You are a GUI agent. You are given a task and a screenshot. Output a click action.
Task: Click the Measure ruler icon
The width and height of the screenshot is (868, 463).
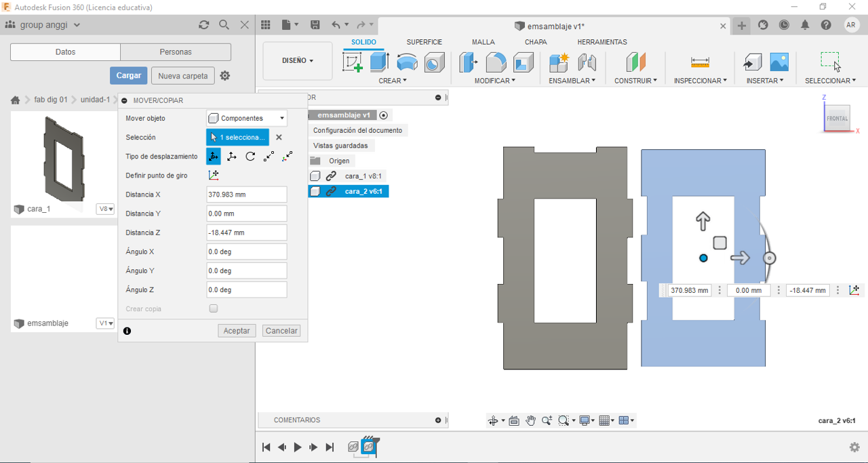click(700, 62)
